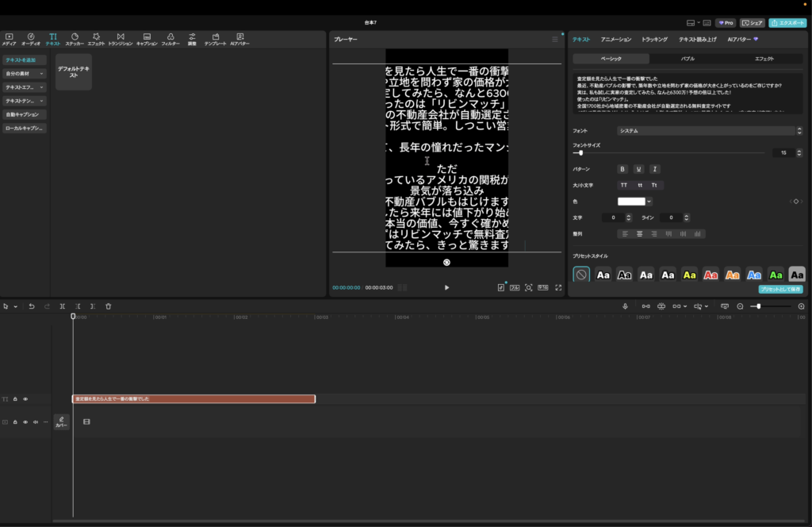Click the font size stepper arrows
The height and width of the screenshot is (527, 812).
coord(799,153)
